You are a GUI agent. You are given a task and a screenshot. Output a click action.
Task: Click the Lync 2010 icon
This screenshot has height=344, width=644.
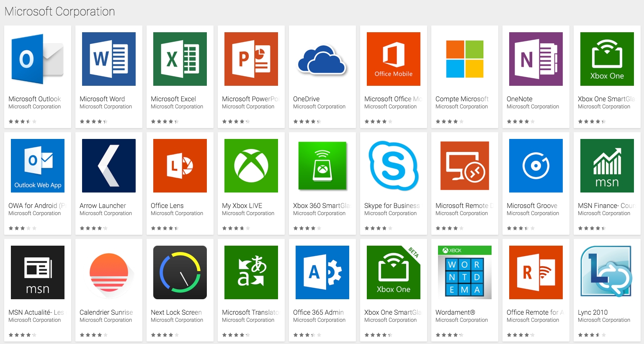pos(607,272)
